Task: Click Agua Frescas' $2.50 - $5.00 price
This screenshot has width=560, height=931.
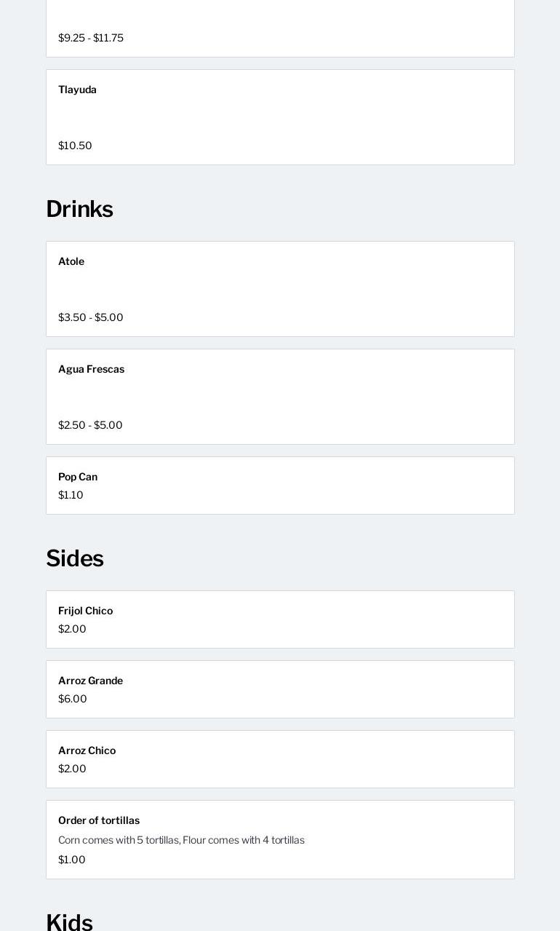Action: point(90,425)
